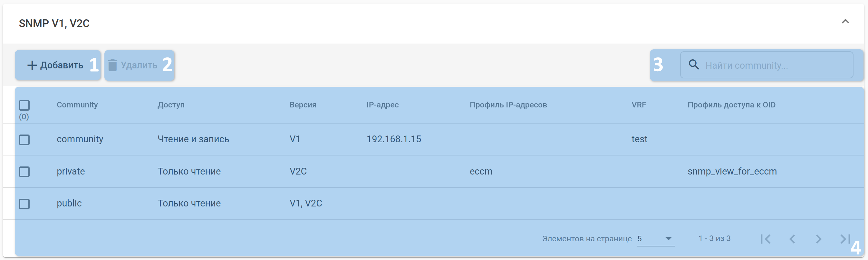
Task: Click the magnifier search icon
Action: [693, 65]
